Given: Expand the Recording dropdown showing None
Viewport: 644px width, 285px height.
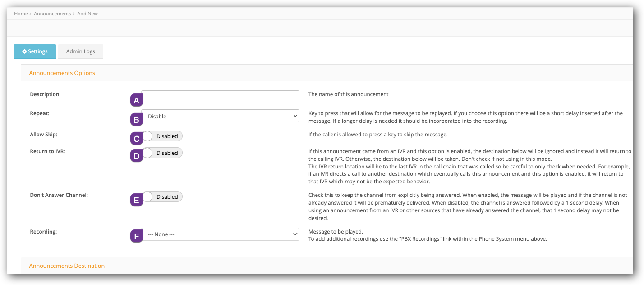Looking at the screenshot, I should [221, 234].
